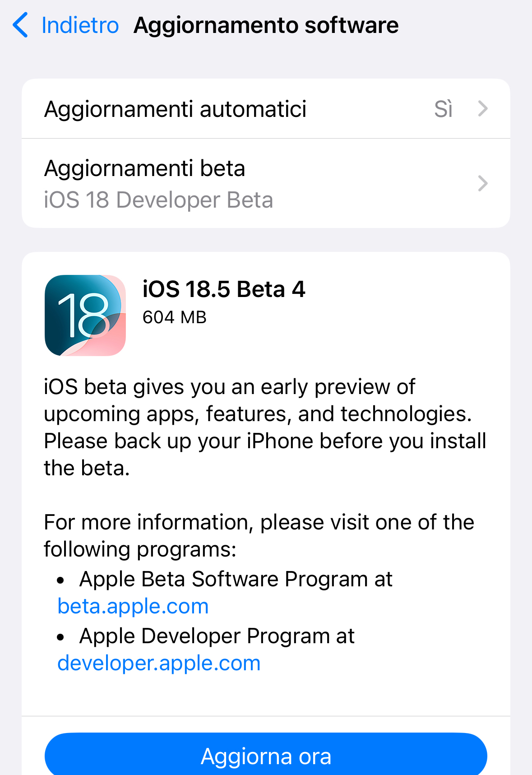Screen dimensions: 532x775
Task: Tap the Apple Developer Program bullet
Action: coord(217,636)
